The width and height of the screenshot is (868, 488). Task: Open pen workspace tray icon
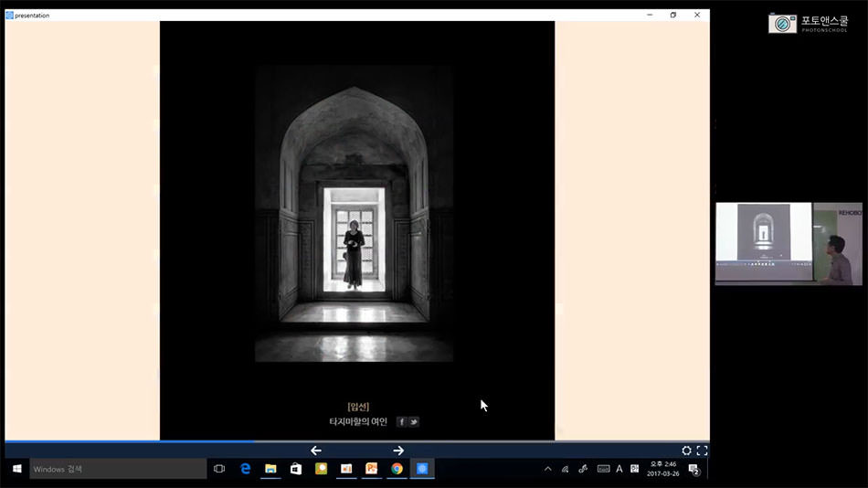584,469
